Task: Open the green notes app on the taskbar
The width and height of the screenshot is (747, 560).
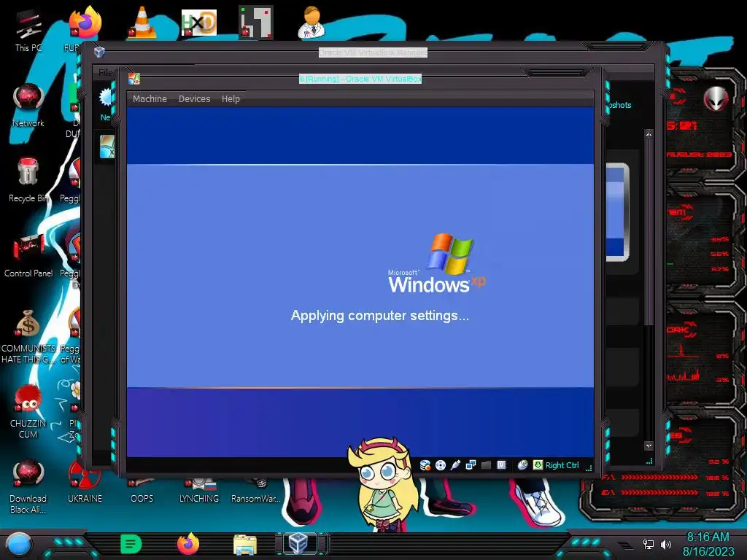Action: pyautogui.click(x=131, y=544)
